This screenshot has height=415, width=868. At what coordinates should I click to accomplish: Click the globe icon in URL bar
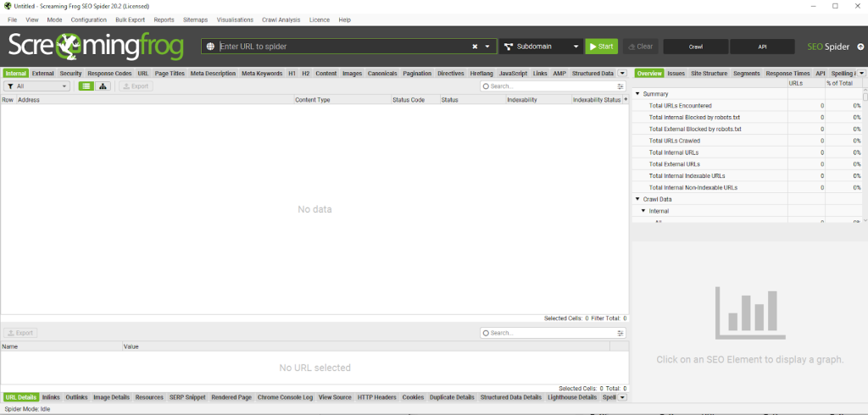[211, 47]
